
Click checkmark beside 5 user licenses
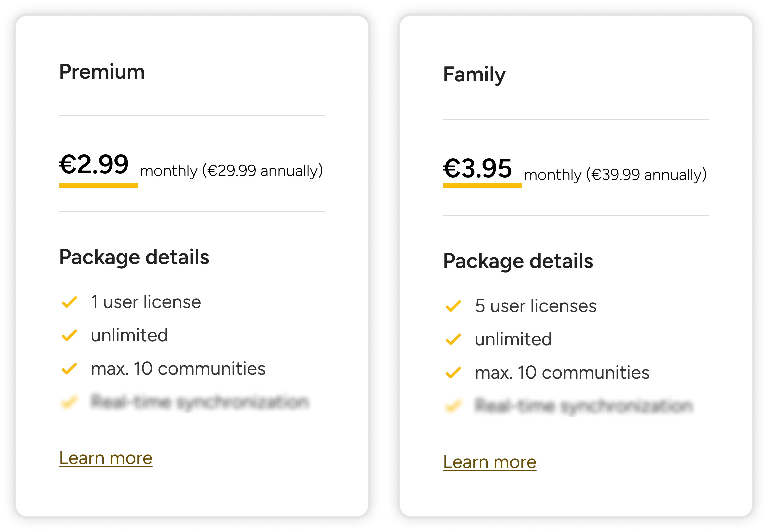(453, 306)
